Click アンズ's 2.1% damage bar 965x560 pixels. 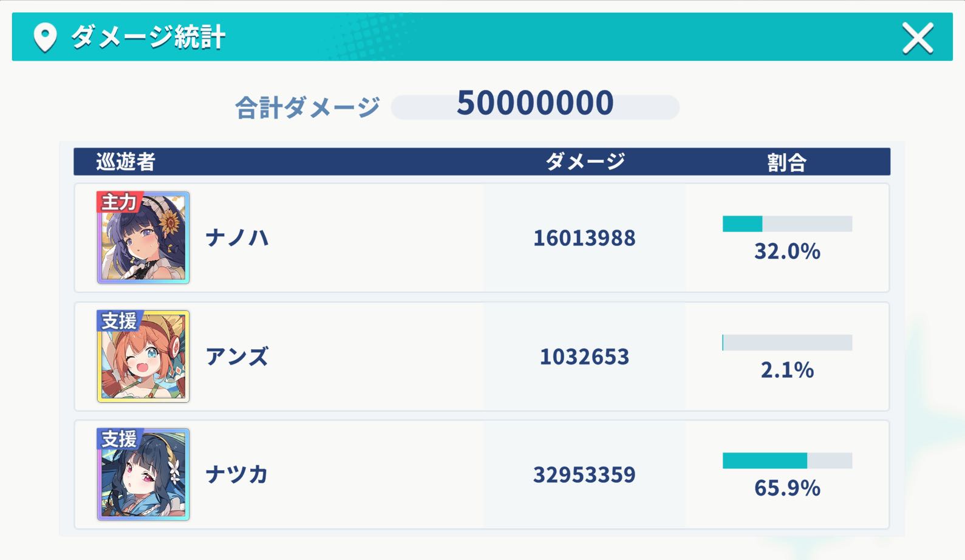[787, 343]
